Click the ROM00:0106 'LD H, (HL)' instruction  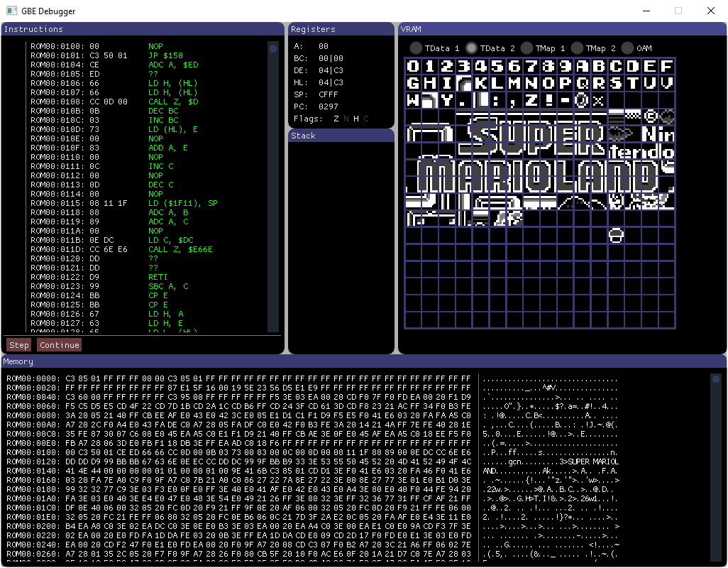[173, 83]
